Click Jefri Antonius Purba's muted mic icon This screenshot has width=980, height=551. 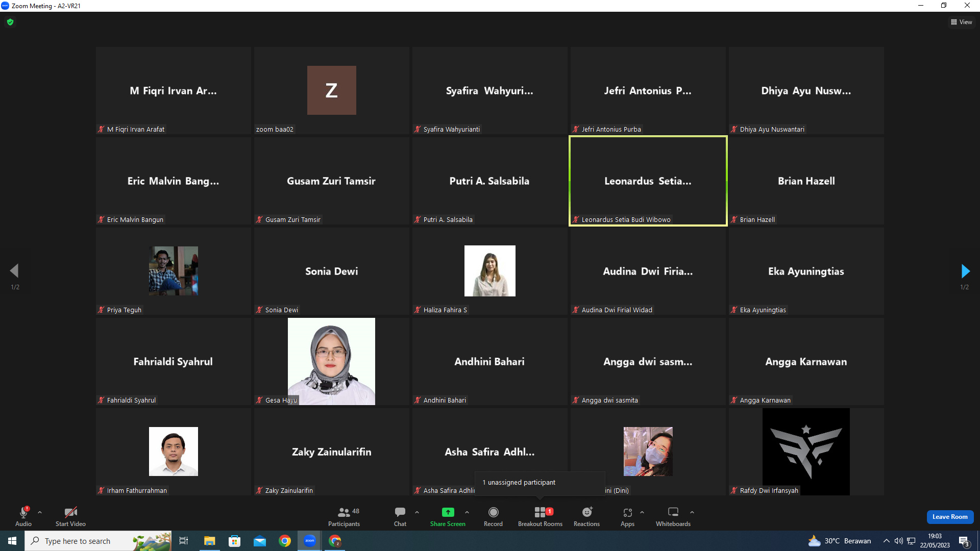(x=576, y=129)
